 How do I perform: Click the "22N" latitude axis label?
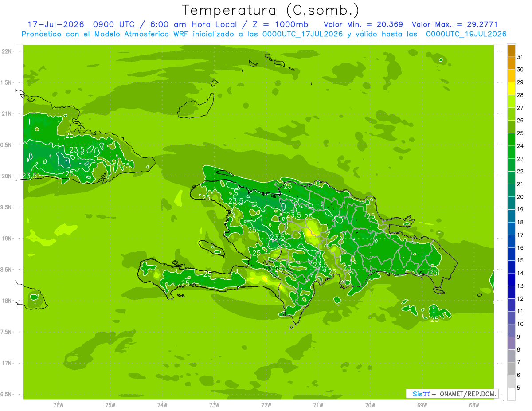pos(7,51)
